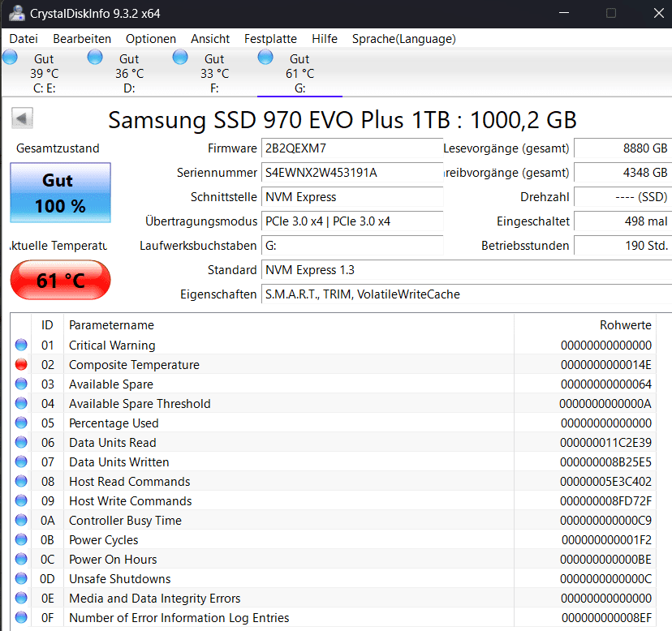Click raw value 000000008B25E5
This screenshot has width=672, height=631.
point(605,462)
